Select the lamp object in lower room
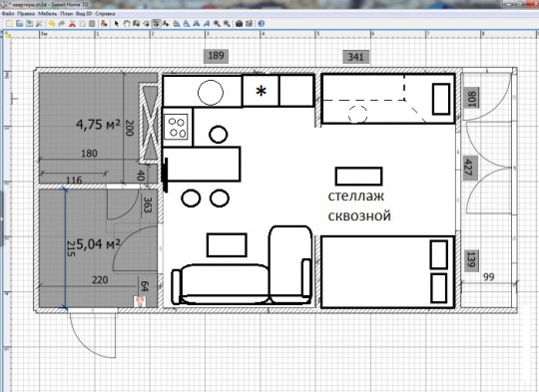 140,301
